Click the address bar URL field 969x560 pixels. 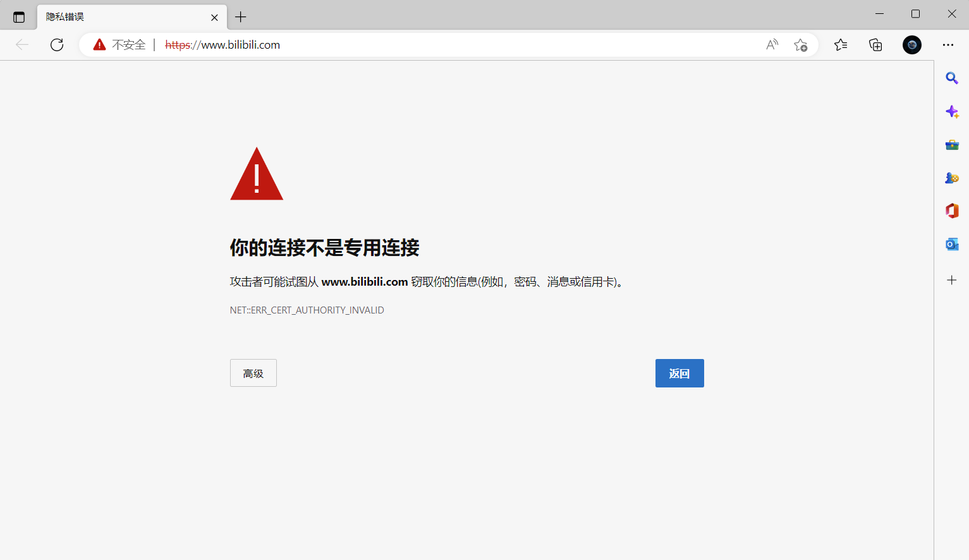(x=442, y=45)
